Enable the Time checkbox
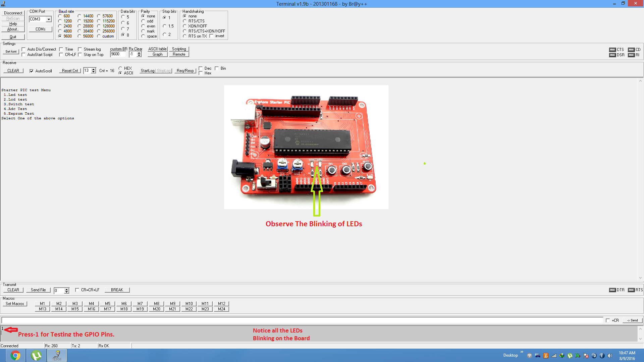Screen dimensions: 644x362 pyautogui.click(x=61, y=49)
